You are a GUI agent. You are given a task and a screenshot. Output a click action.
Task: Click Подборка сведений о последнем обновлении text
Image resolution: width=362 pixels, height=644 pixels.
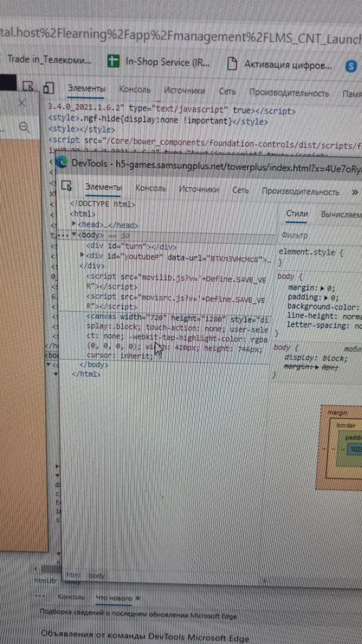138,614
